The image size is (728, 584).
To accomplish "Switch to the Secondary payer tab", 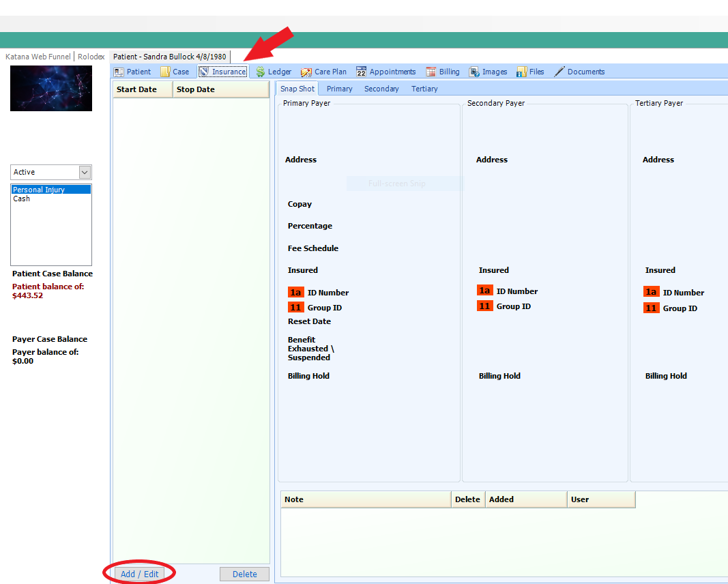I will [381, 89].
